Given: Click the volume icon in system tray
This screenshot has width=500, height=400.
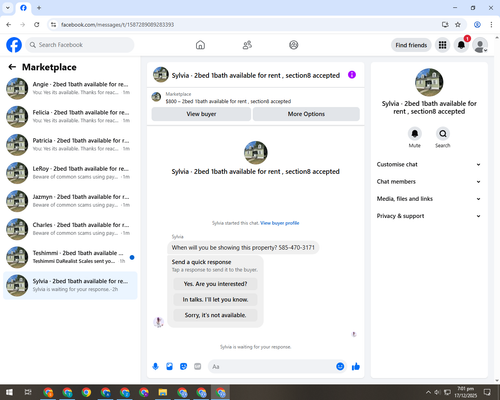Looking at the screenshot, I should (x=437, y=392).
